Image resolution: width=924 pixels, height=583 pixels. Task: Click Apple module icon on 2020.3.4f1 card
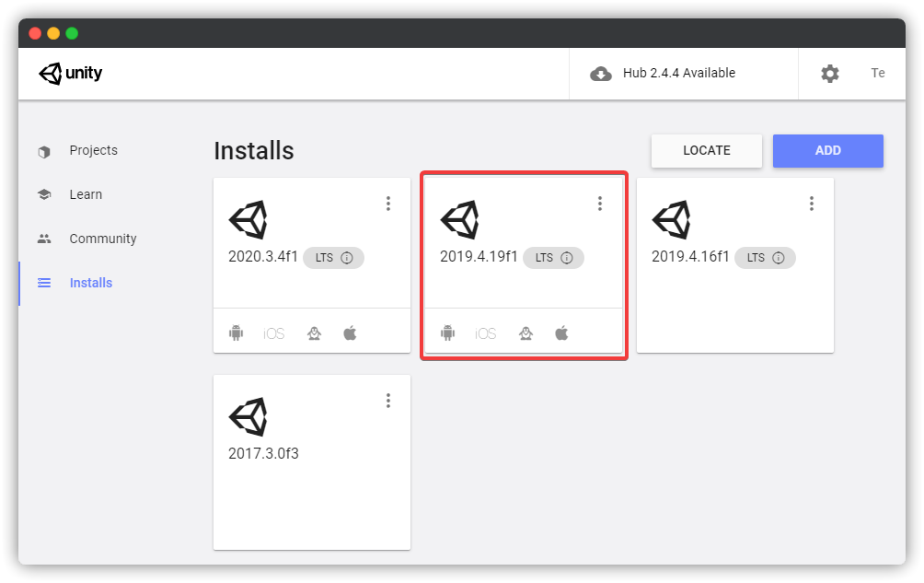350,333
